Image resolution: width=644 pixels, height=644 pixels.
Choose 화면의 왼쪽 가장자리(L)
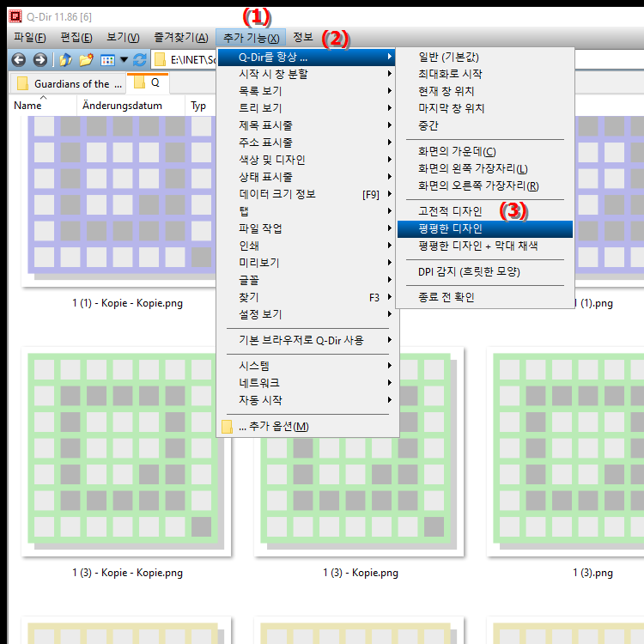484,169
